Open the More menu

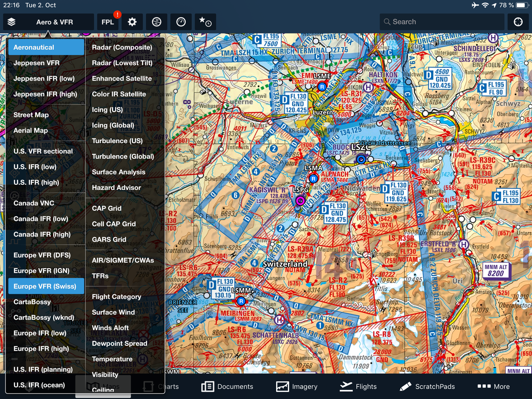click(x=493, y=386)
